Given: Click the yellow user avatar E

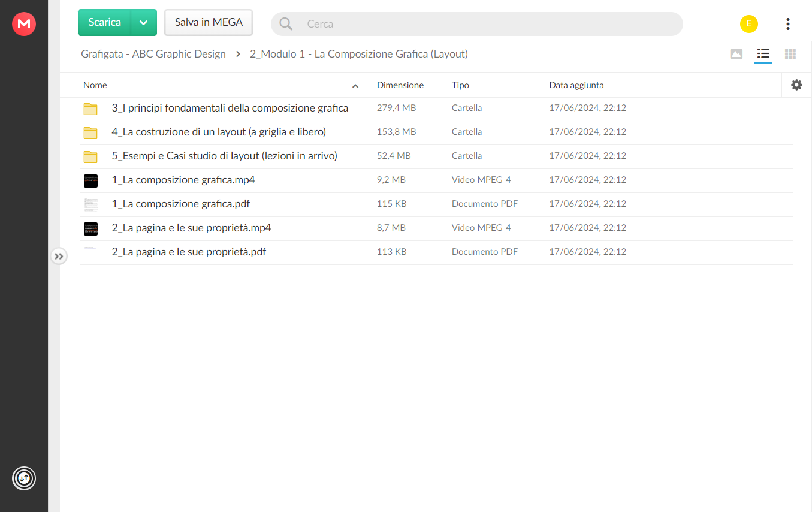Looking at the screenshot, I should pos(749,24).
